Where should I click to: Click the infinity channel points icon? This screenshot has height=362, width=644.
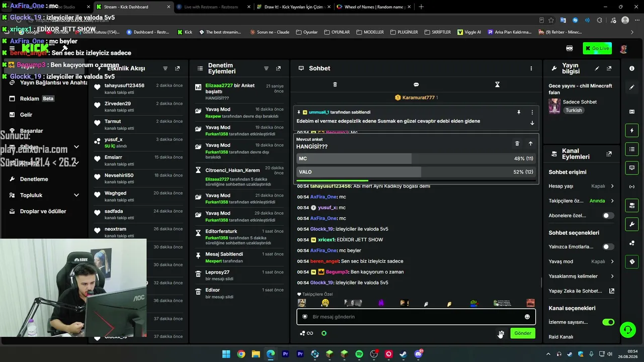click(306, 333)
